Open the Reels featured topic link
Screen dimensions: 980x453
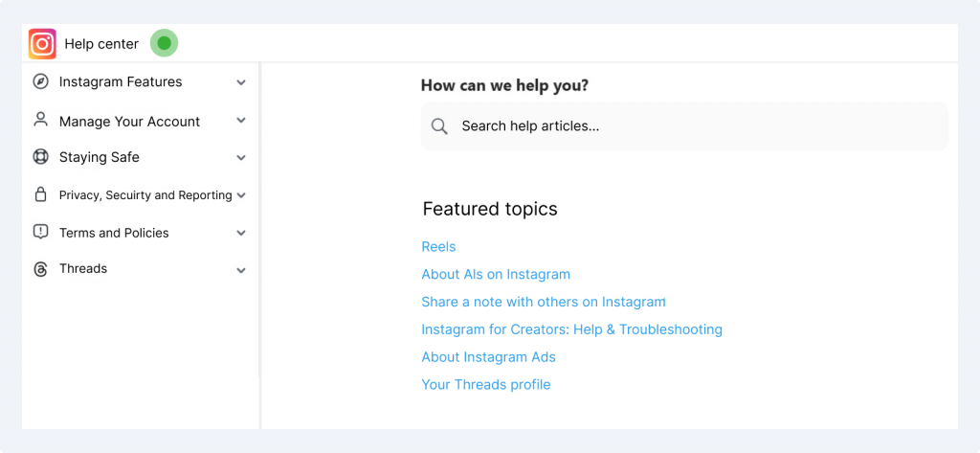click(438, 246)
